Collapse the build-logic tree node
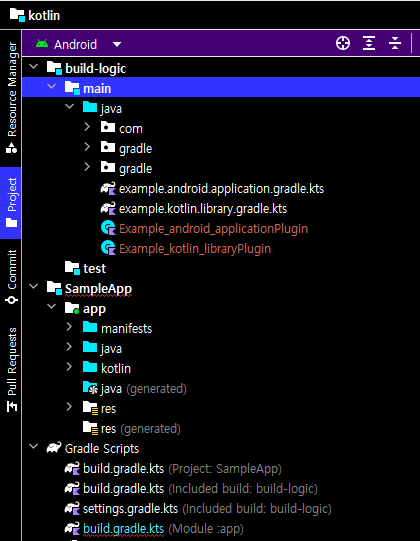The image size is (420, 541). (x=33, y=67)
